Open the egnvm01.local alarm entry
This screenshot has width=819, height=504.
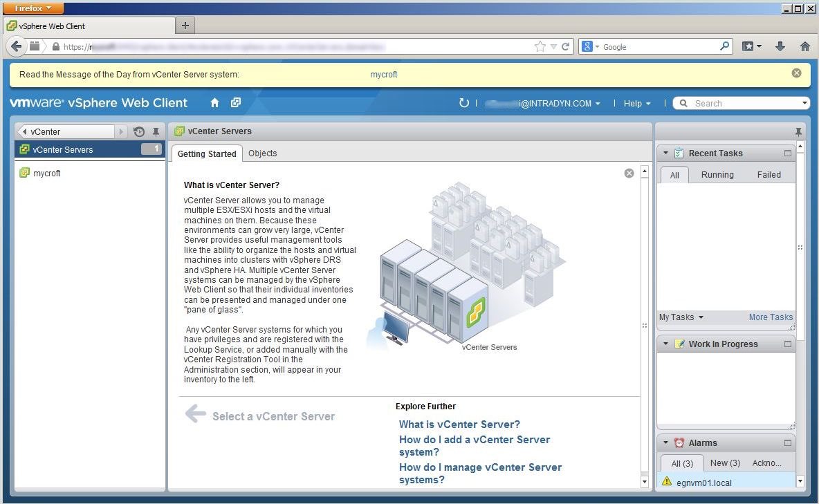[x=726, y=482]
